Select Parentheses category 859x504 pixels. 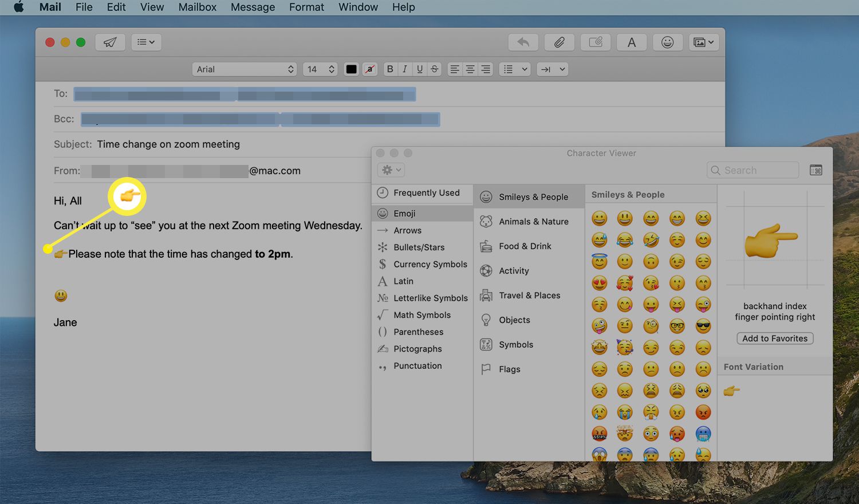423,332
